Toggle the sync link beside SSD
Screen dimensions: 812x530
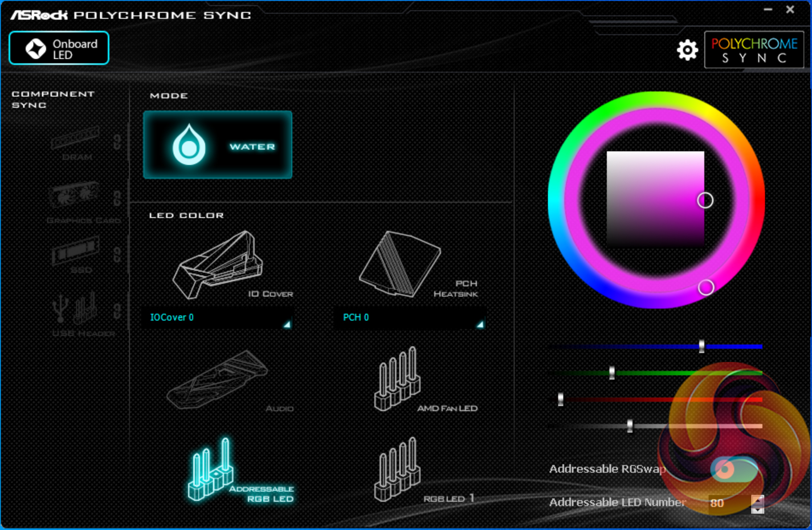click(x=117, y=254)
